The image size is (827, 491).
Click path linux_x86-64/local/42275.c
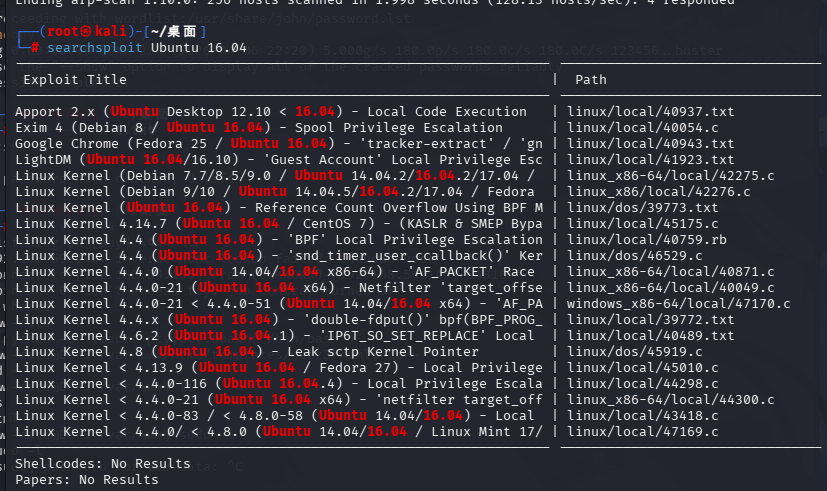click(x=670, y=176)
